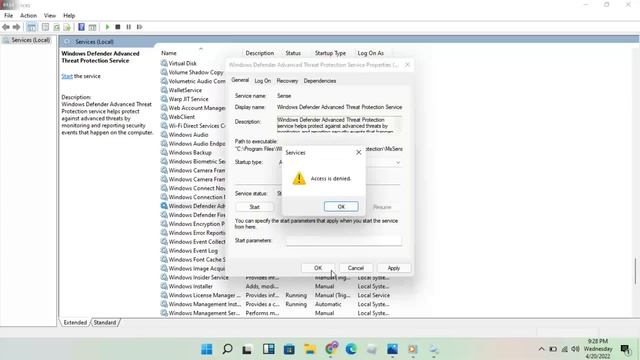Image resolution: width=640 pixels, height=360 pixels.
Task: Click the Back arrow in the toolbar
Action: (x=6, y=27)
